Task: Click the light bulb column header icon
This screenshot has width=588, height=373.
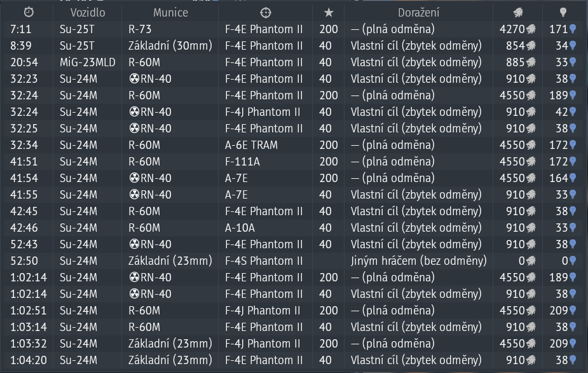Action: [x=563, y=13]
